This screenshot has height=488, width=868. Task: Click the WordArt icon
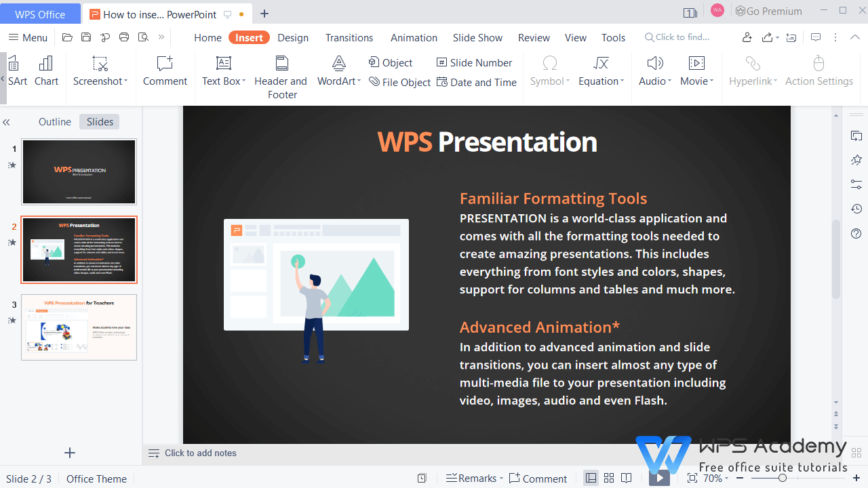tap(339, 64)
